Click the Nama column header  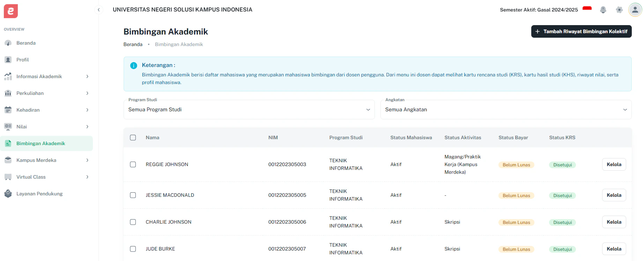click(x=153, y=137)
